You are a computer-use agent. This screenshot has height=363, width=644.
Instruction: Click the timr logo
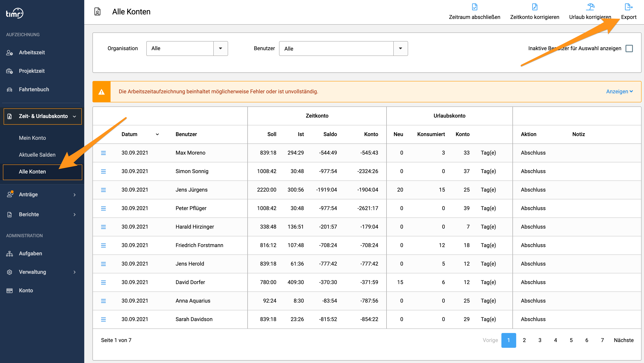(x=15, y=13)
